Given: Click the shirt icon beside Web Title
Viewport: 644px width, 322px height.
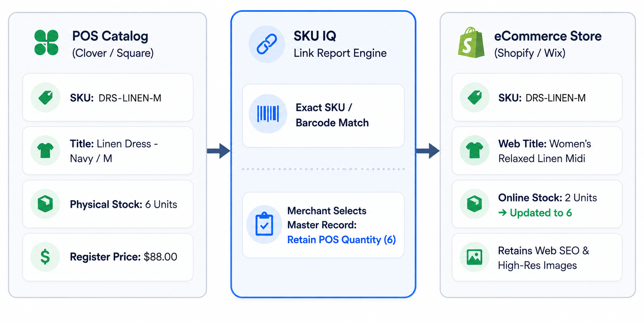Looking at the screenshot, I should point(475,150).
